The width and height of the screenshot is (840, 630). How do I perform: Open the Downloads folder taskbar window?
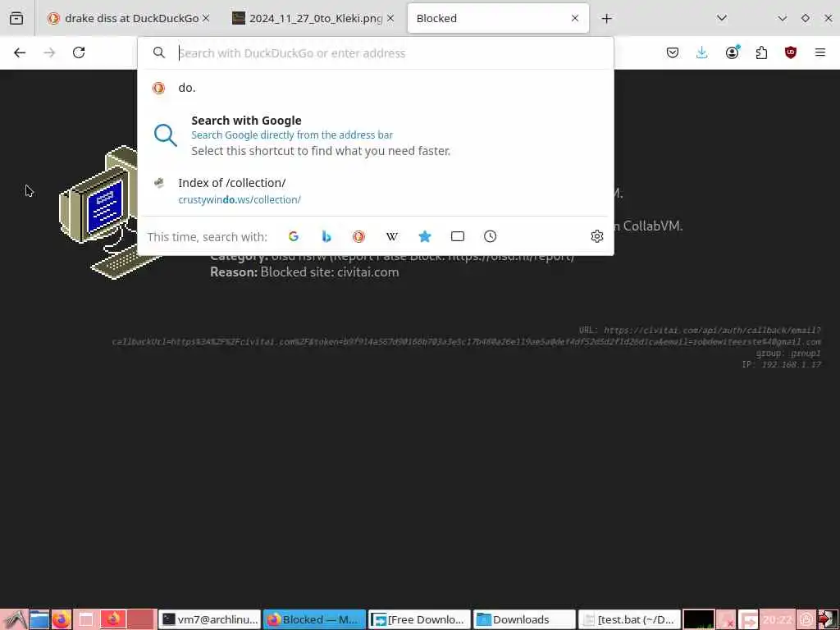pyautogui.click(x=524, y=619)
